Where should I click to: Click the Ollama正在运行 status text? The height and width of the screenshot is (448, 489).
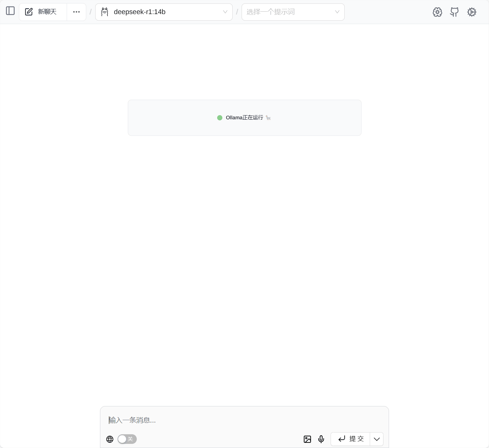pos(244,118)
